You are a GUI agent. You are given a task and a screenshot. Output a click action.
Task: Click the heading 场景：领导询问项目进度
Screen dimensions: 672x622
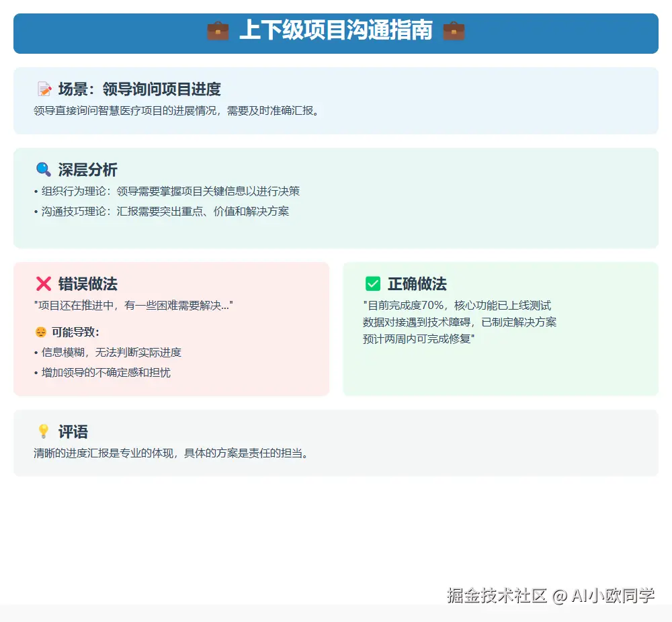coord(139,89)
